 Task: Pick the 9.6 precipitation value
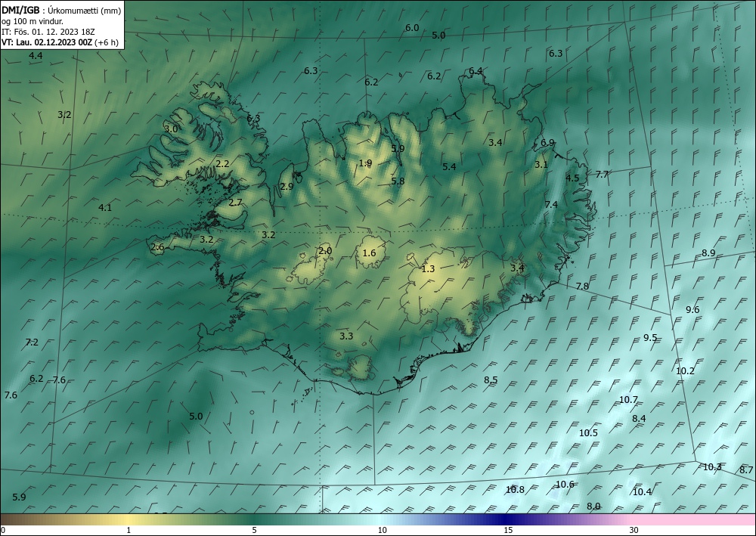point(692,310)
